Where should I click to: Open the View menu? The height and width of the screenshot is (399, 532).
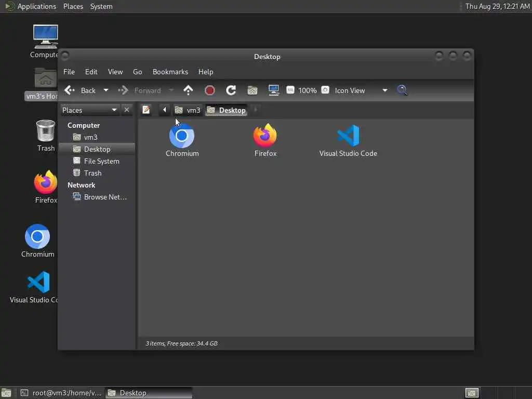point(115,72)
